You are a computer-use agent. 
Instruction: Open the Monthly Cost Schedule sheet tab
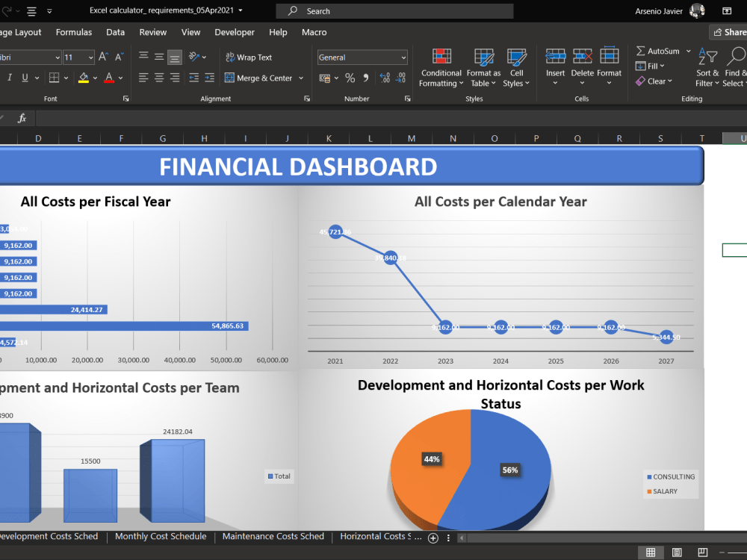pyautogui.click(x=160, y=536)
